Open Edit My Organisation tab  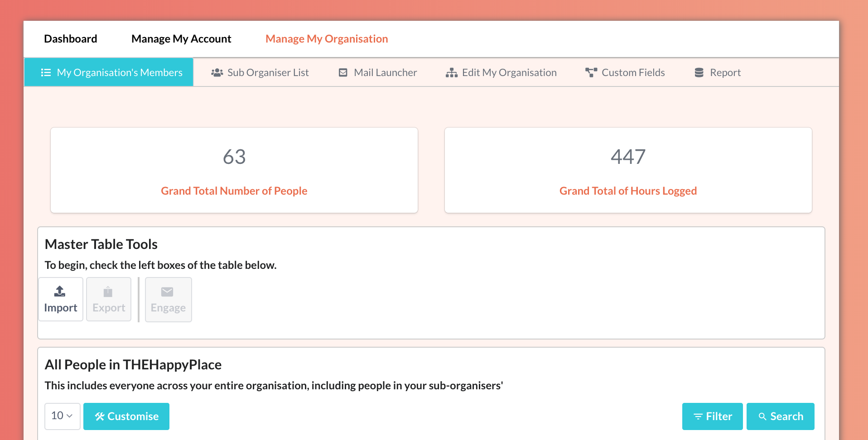pos(501,72)
